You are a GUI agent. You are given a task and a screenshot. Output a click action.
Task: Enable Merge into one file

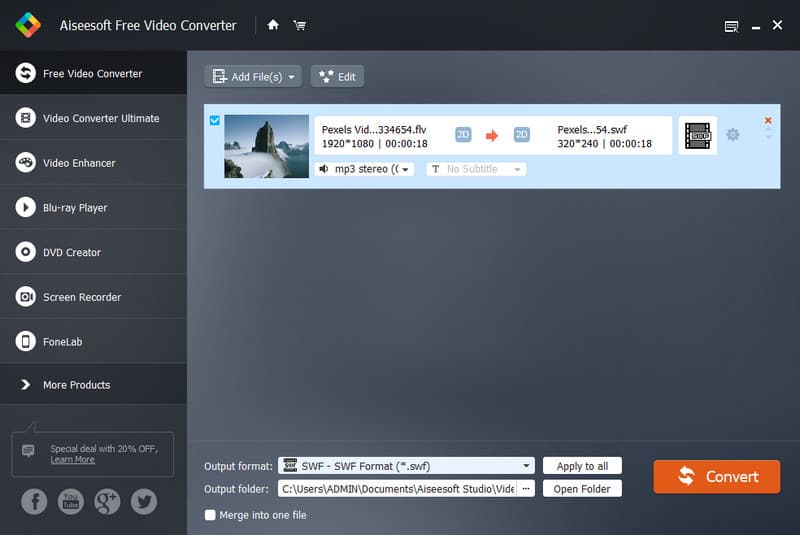210,515
